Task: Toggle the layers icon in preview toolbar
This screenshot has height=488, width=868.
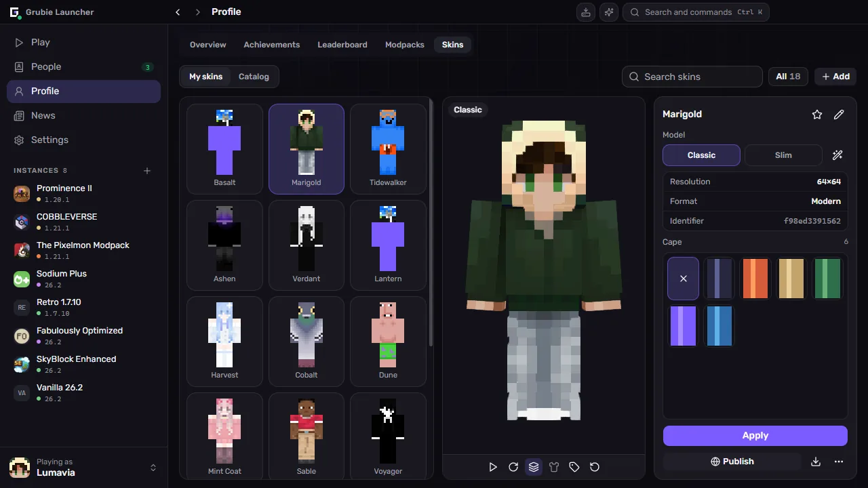Action: click(534, 467)
